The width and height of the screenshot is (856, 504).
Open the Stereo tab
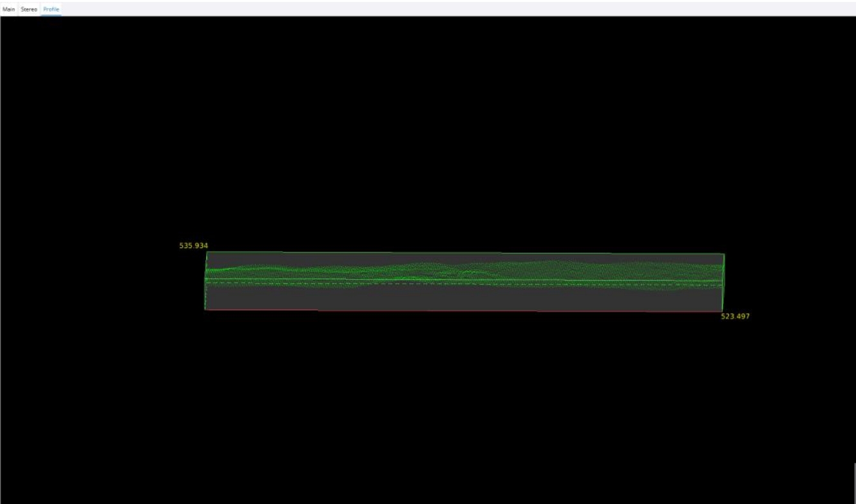29,9
